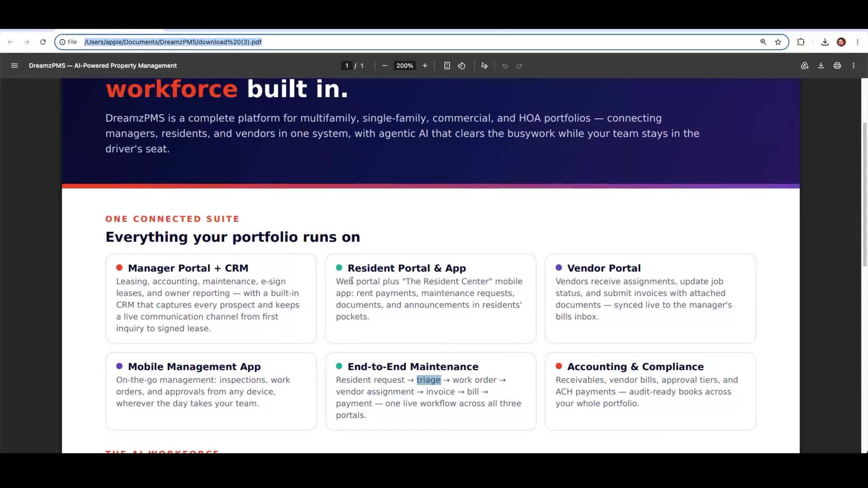Open the Chrome extensions puzzle icon

point(801,42)
